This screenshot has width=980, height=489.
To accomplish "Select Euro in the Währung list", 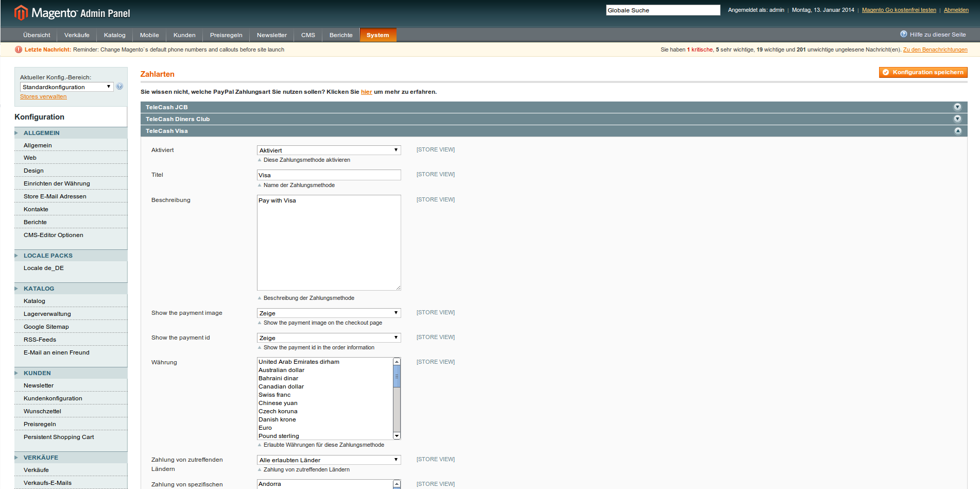I will [265, 428].
